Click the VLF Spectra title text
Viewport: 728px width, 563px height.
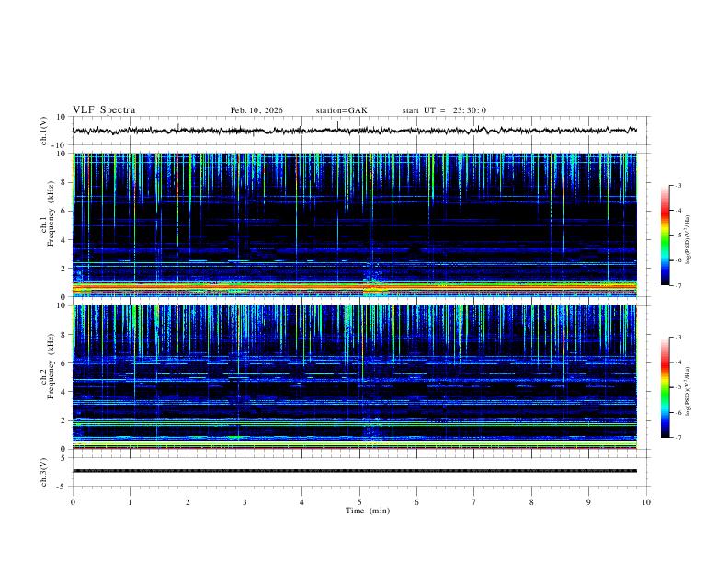[x=104, y=110]
